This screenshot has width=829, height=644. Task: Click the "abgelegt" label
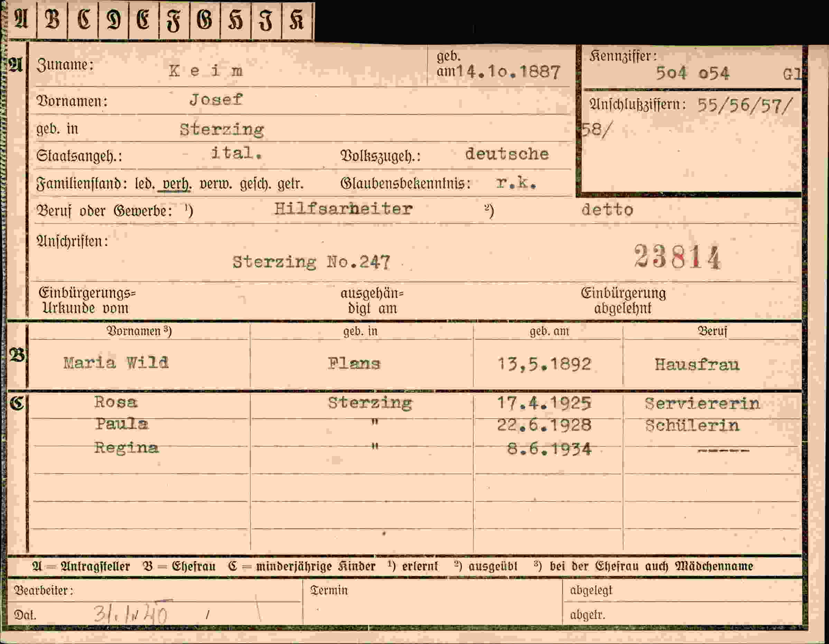[591, 590]
